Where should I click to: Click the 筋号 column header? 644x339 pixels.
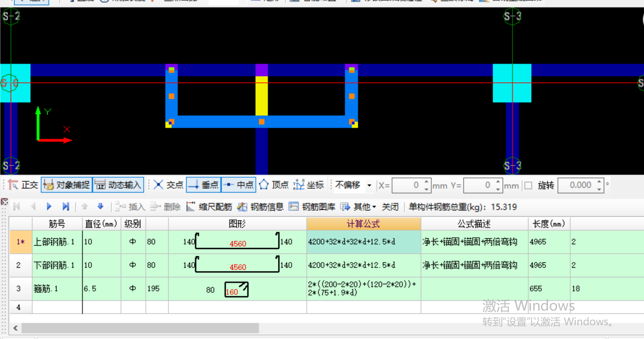pyautogui.click(x=57, y=224)
